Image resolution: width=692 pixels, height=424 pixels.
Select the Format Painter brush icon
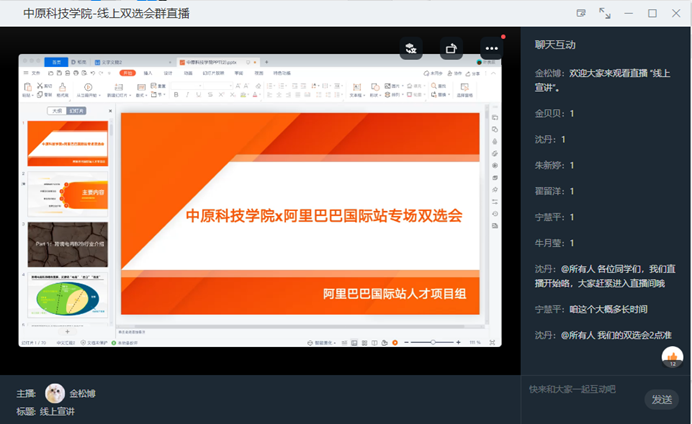point(62,87)
